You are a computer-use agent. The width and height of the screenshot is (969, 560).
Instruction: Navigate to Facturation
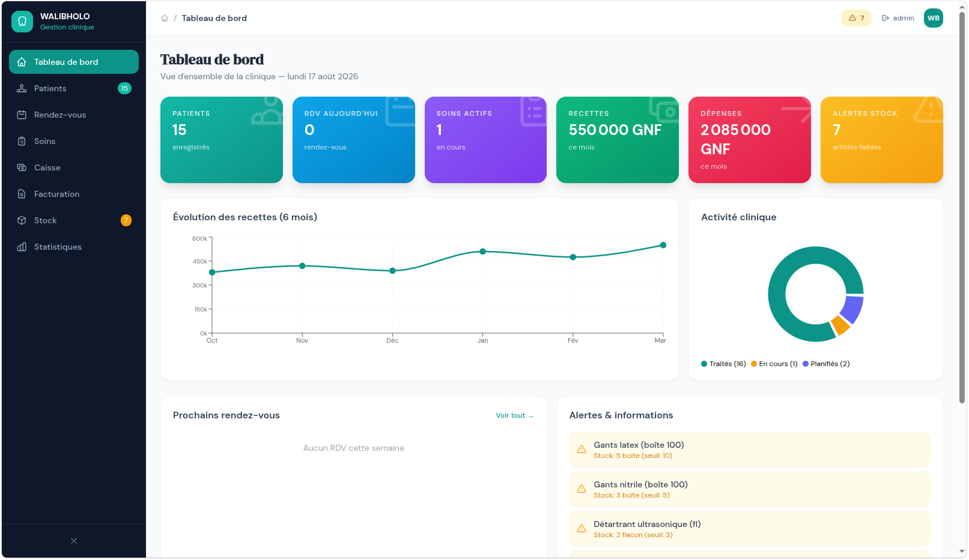(74, 194)
